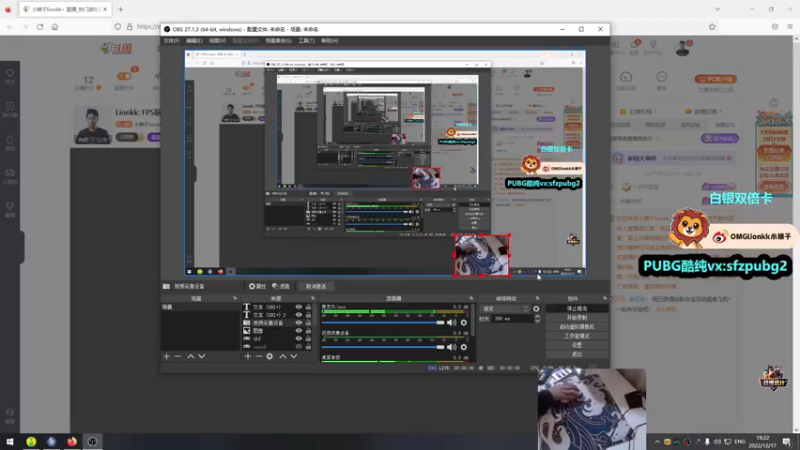Select the red-outlined webcam source in the preview

point(482,255)
